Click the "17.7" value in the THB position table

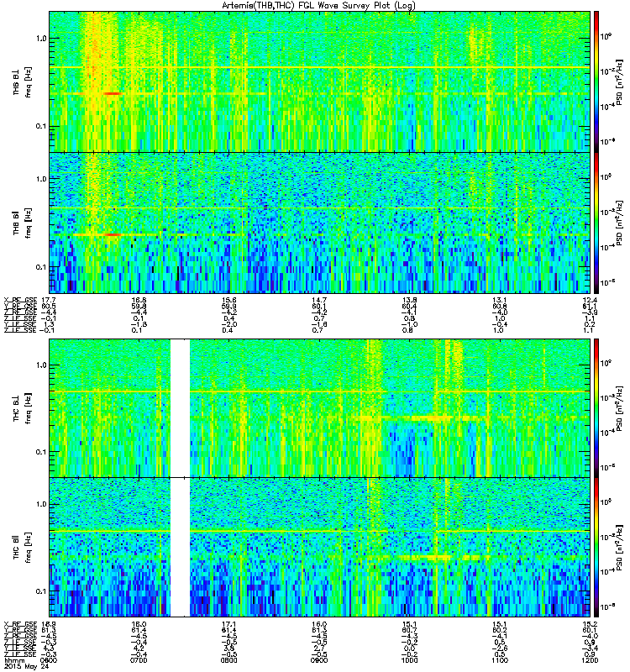pos(49,300)
